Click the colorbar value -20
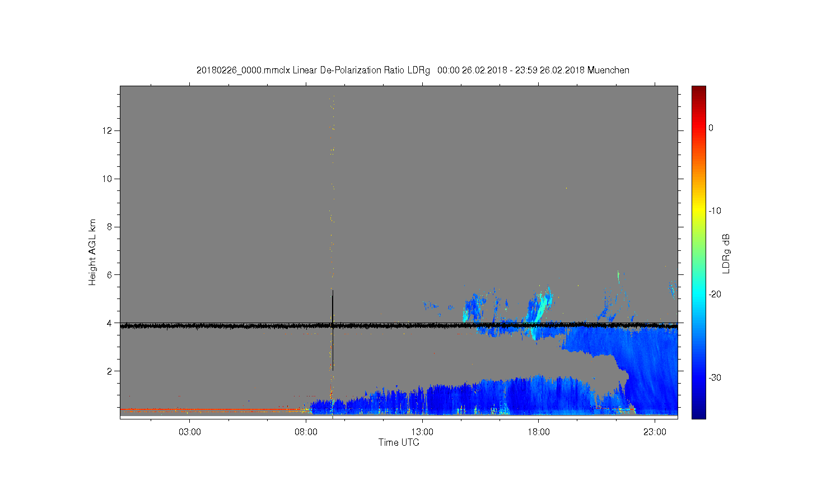 click(715, 295)
